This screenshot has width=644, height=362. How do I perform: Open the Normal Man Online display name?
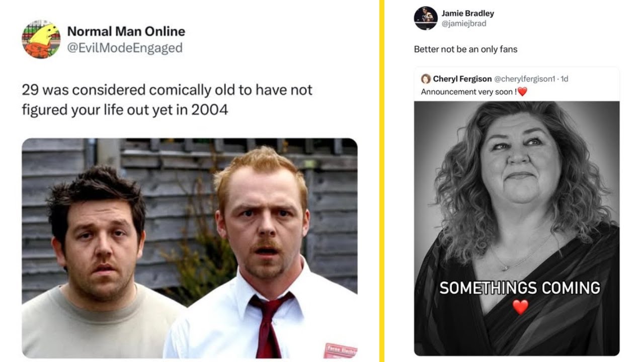[x=126, y=31]
